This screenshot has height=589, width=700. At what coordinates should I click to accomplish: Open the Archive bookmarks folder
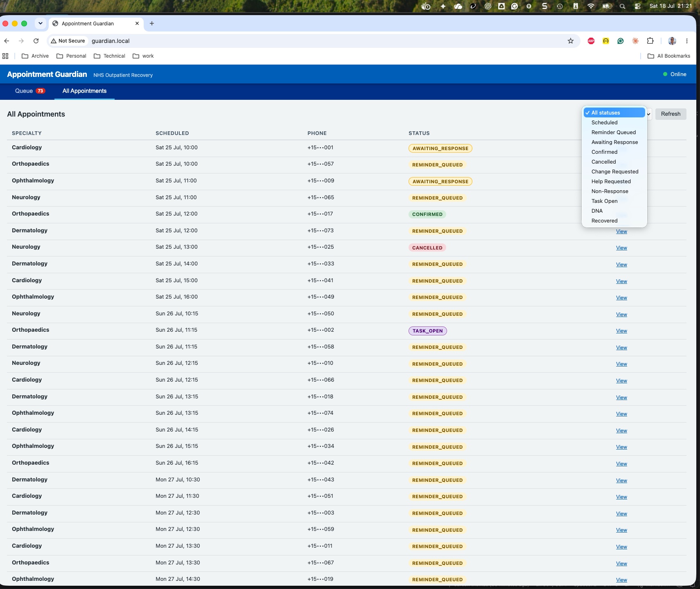tap(35, 56)
